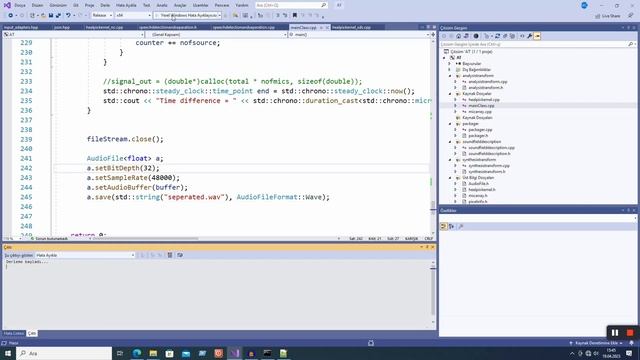Click the Home icon in Solution Explorer
Screen dimensions: 640x360
click(x=458, y=36)
